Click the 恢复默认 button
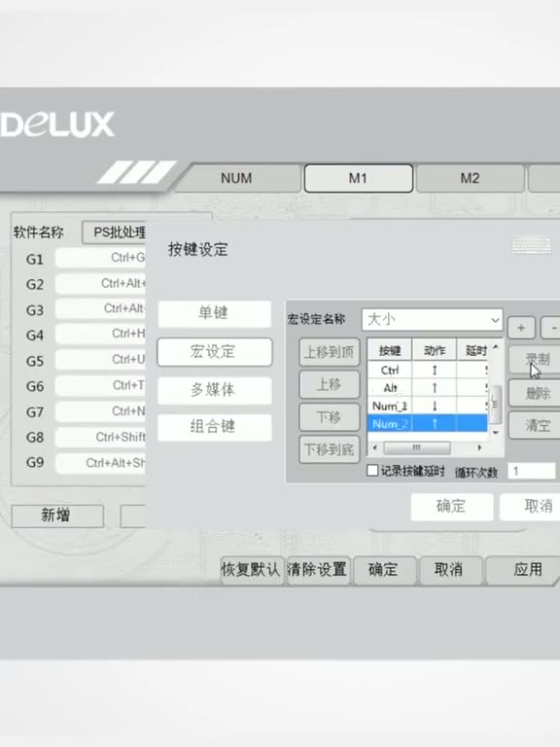Viewport: 560px width, 747px height. 252,570
